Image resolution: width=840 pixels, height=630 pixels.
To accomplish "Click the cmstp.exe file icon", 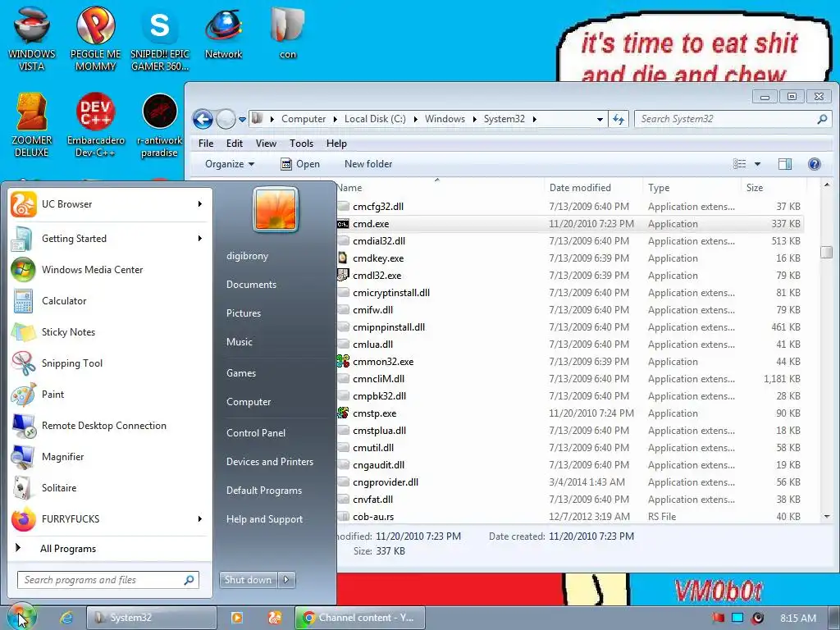I will [x=343, y=413].
